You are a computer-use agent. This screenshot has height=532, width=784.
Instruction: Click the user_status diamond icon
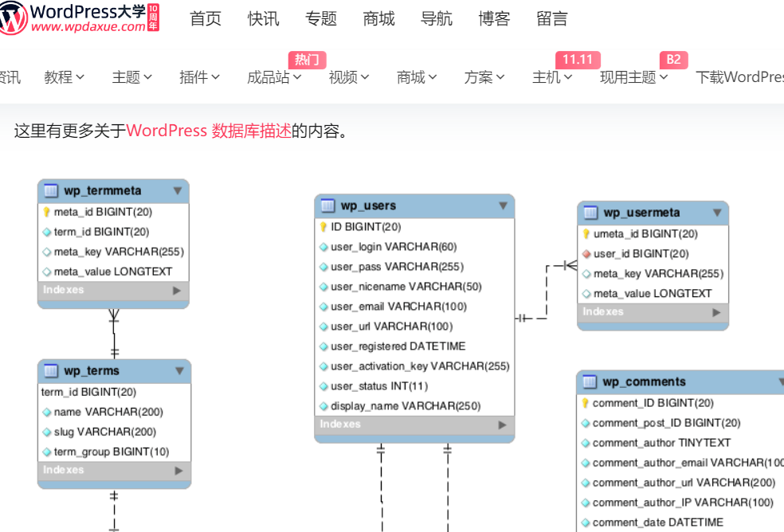pyautogui.click(x=323, y=386)
